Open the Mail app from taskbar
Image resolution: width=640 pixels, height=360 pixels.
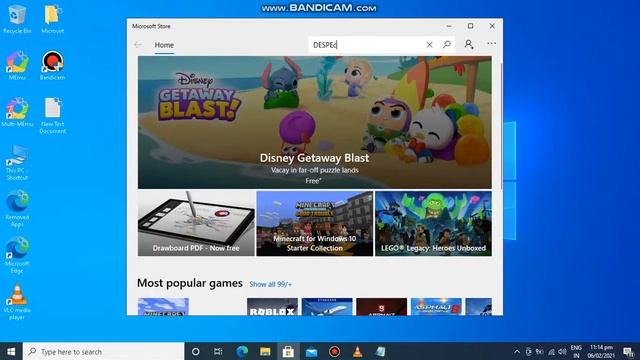point(311,351)
